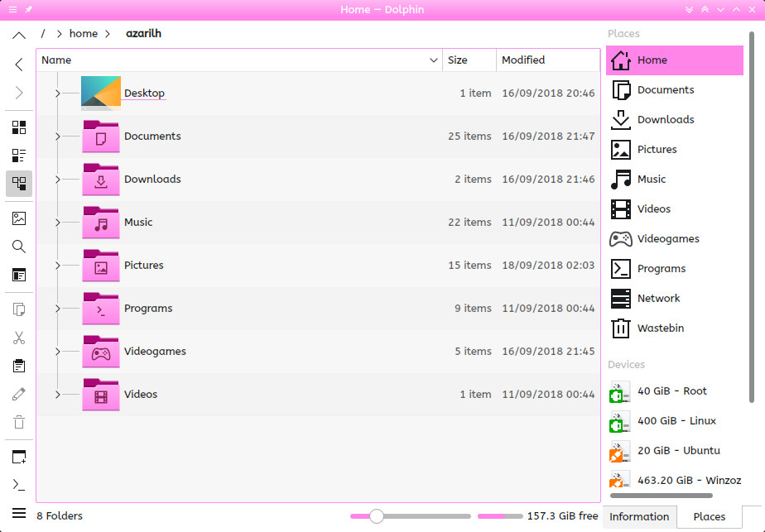
Task: Toggle image previews in toolbar
Action: pyautogui.click(x=19, y=218)
